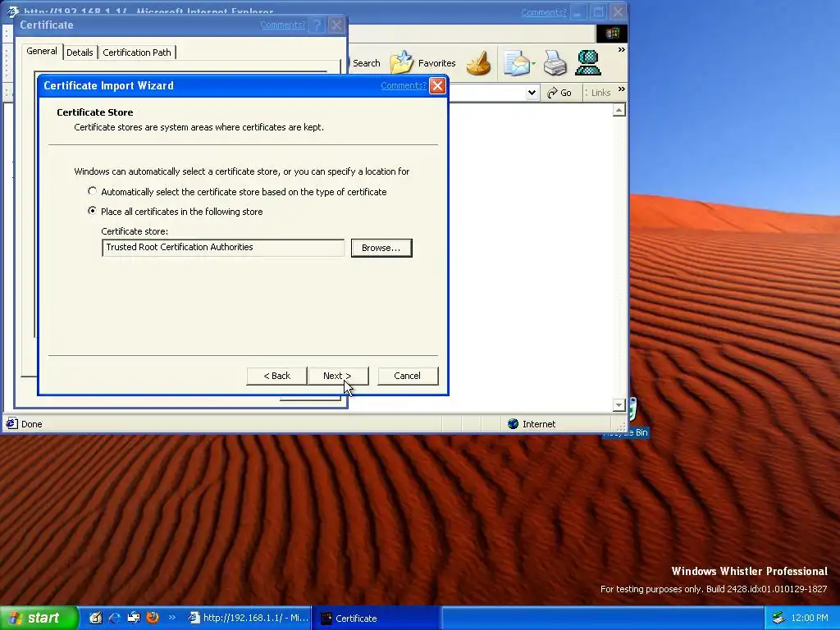Click the Done page icon in status bar
The height and width of the screenshot is (630, 840).
(x=11, y=424)
